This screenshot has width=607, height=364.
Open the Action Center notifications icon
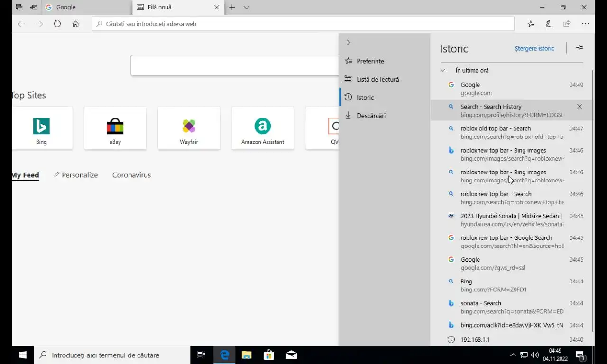pyautogui.click(x=580, y=355)
